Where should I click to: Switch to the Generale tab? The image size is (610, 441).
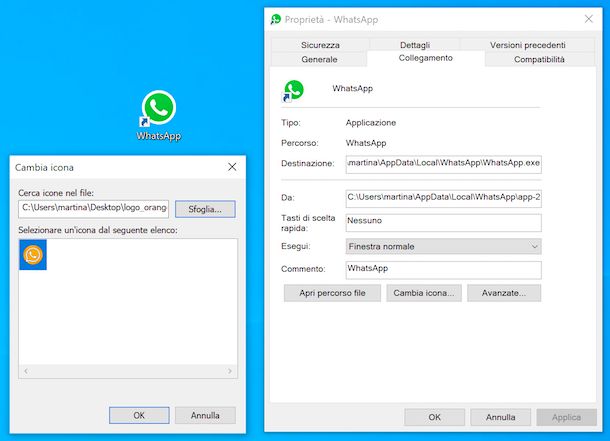coord(319,60)
